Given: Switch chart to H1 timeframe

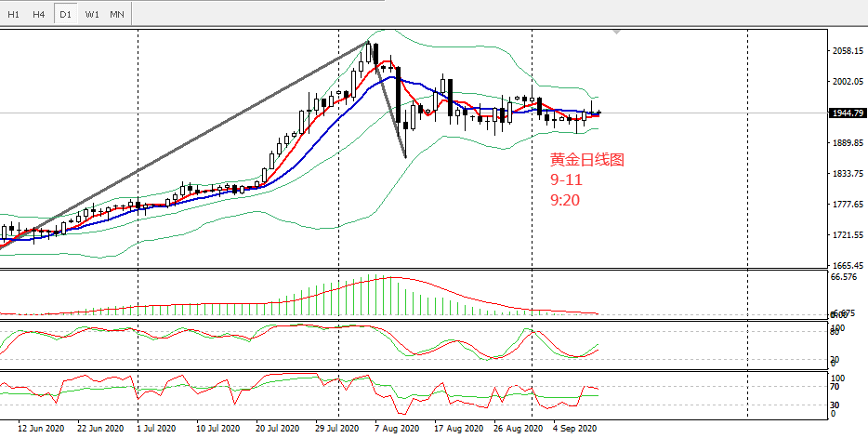Looking at the screenshot, I should [13, 14].
